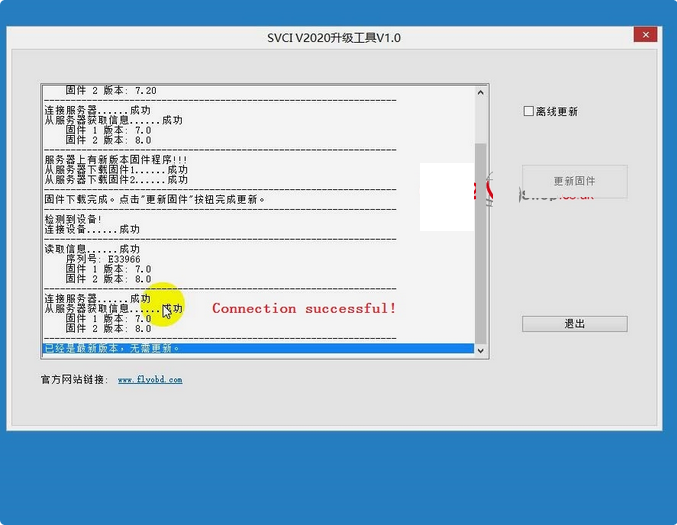Click the log scrollbar down arrow
The width and height of the screenshot is (677, 525).
pos(481,351)
